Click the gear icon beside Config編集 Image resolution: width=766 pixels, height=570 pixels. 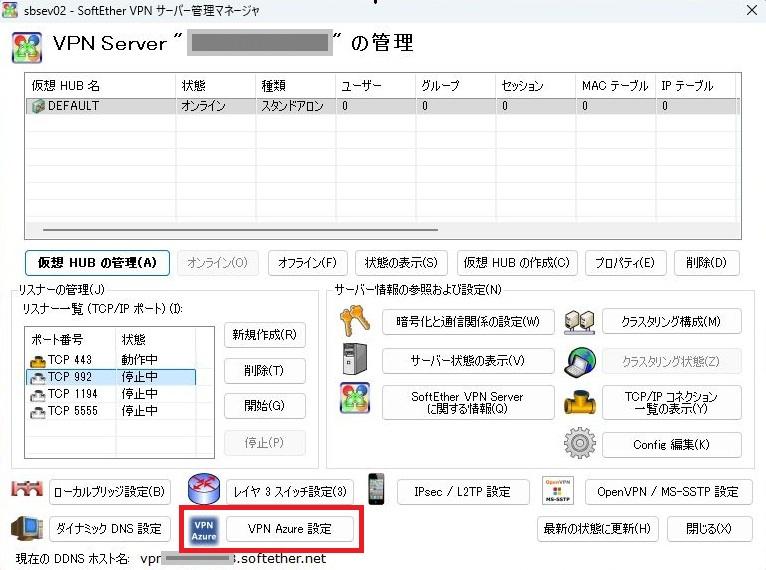click(580, 443)
